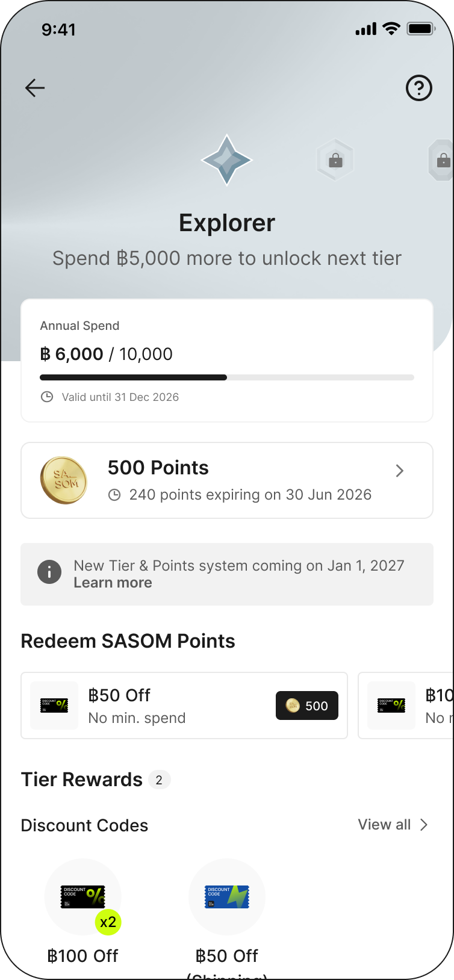454x980 pixels.
Task: Redeem with the 500 points button
Action: pyautogui.click(x=307, y=706)
